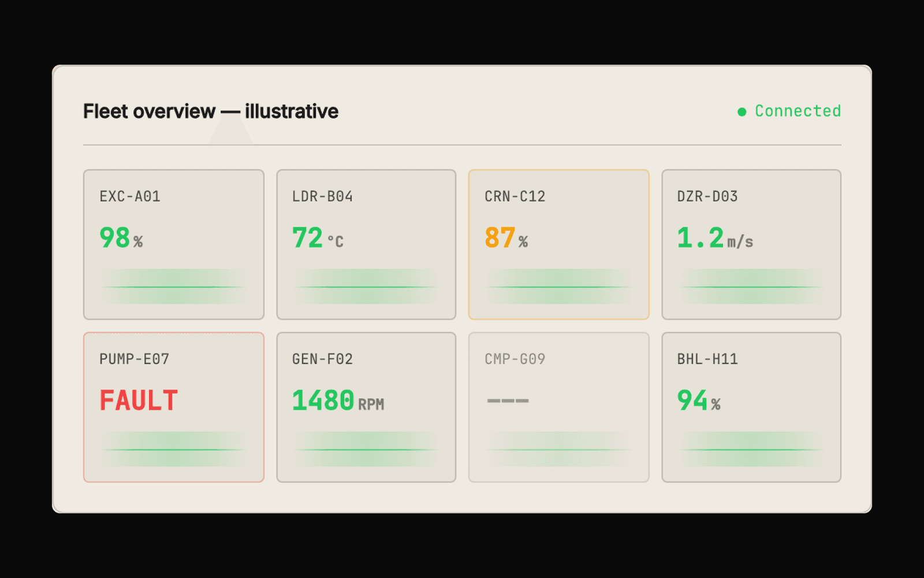Open the GEN-F02 equipment card
Screen dimensions: 924x578
pos(366,407)
